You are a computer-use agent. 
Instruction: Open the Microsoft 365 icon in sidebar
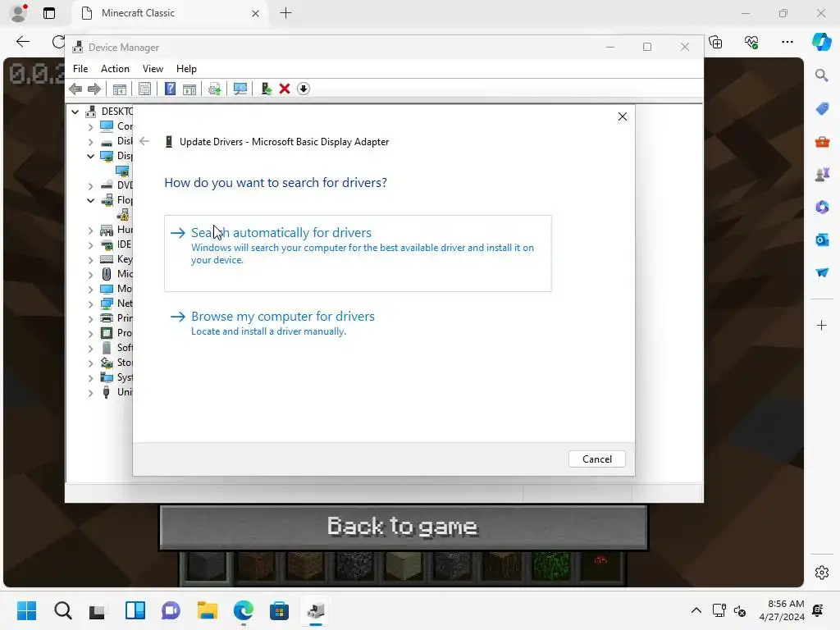(822, 207)
